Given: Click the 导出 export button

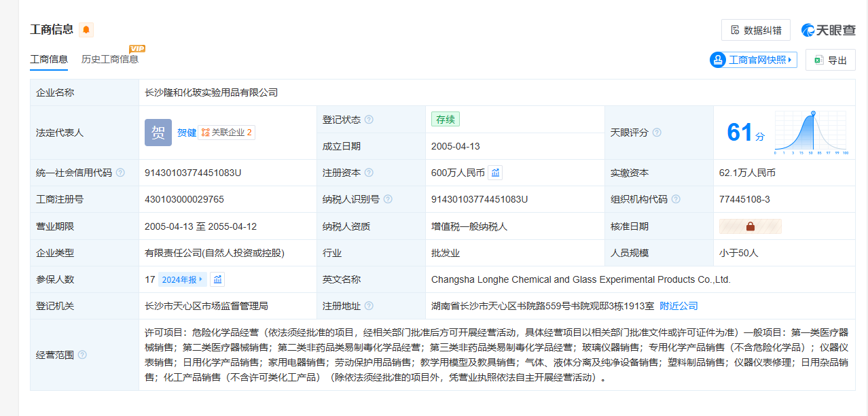Looking at the screenshot, I should tap(830, 60).
